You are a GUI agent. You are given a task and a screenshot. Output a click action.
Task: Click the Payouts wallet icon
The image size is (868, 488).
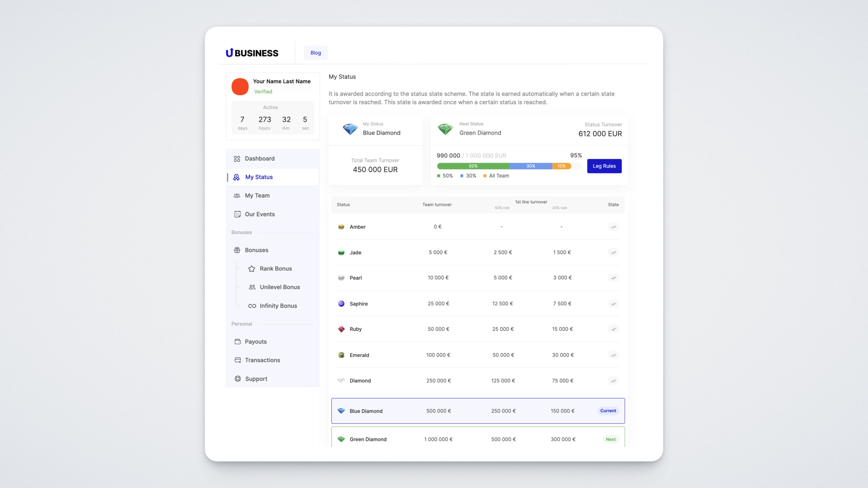click(x=238, y=342)
